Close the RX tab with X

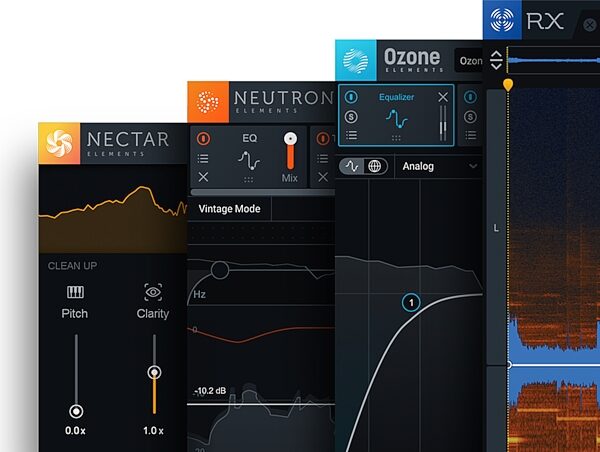[x=590, y=25]
